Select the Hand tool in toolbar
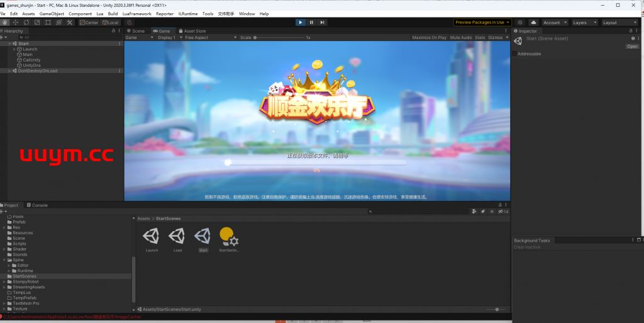The image size is (644, 323). [5, 23]
